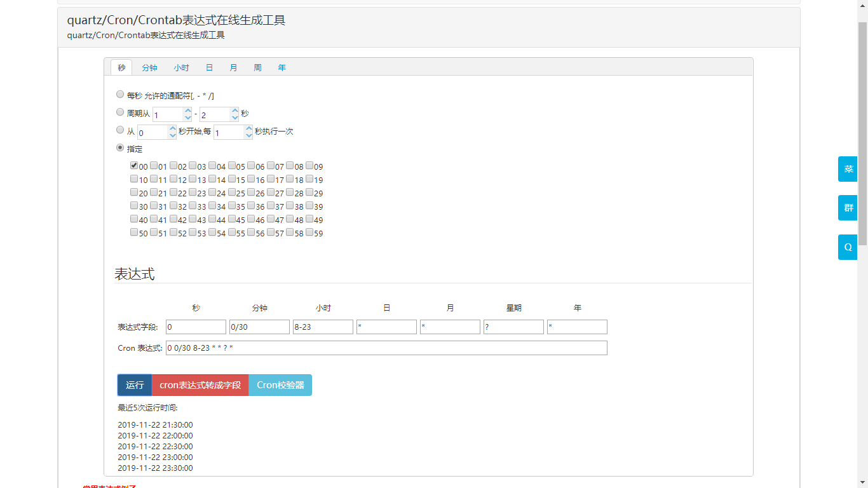Click the 秒 expression field containing 0
The image size is (868, 488).
pos(196,327)
